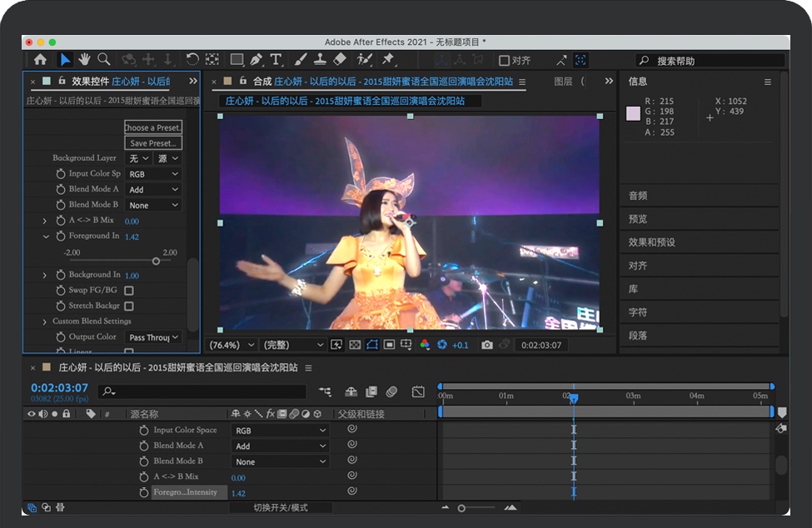Take a snapshot with camera icon

(487, 345)
